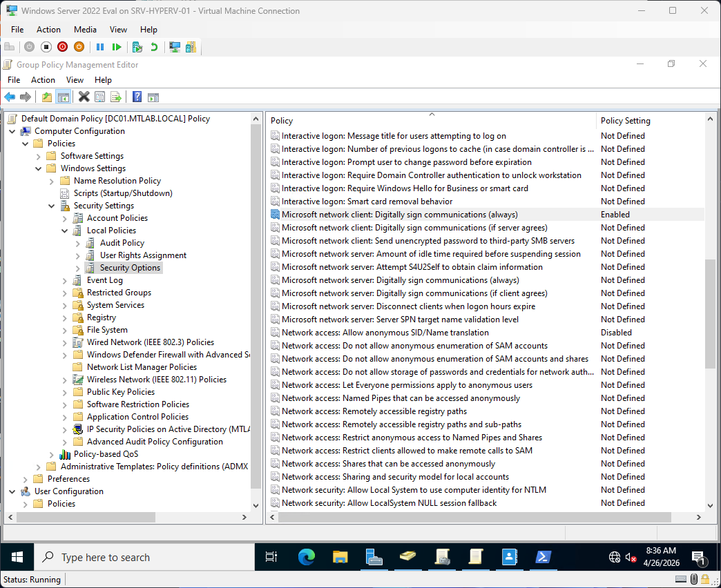
Task: Open Group Policy Editor Action menu
Action: (x=43, y=80)
